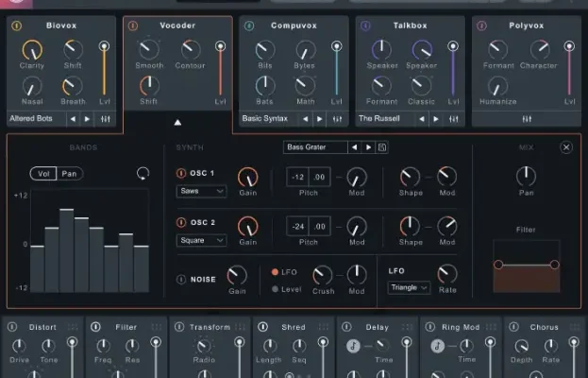Viewport: 588px width, 378px height.
Task: Click the Ring Mod note sync icon
Action: pos(438,347)
